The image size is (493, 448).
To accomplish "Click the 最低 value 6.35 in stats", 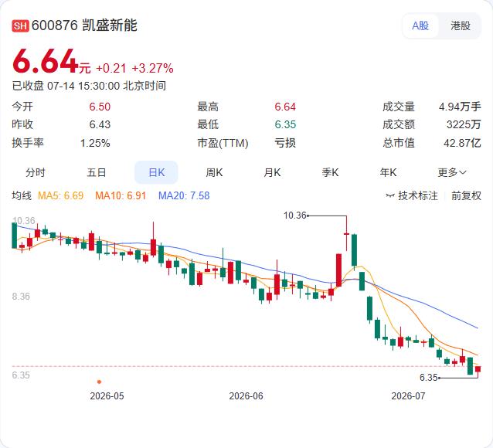I will pos(285,124).
